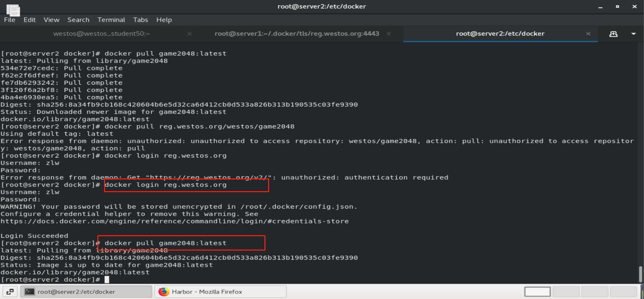Close the terminal window
644x299 pixels.
pos(634,7)
